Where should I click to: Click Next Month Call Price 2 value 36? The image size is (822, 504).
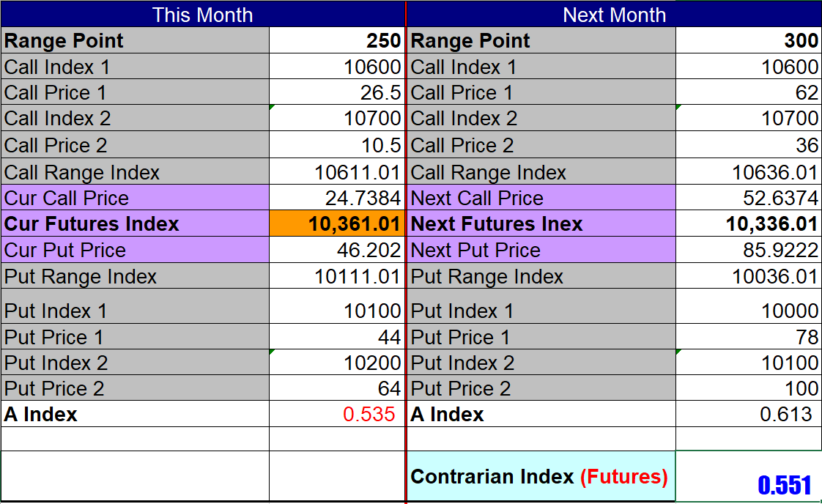(x=747, y=145)
